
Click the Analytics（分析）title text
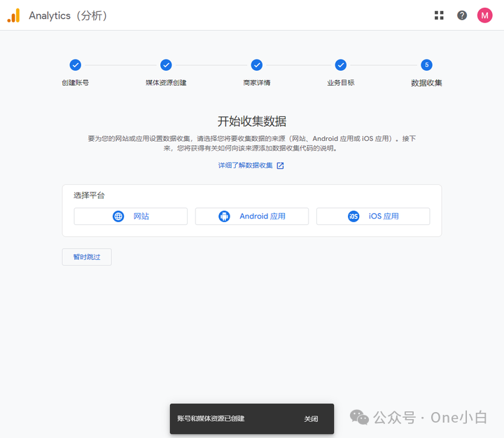[68, 15]
